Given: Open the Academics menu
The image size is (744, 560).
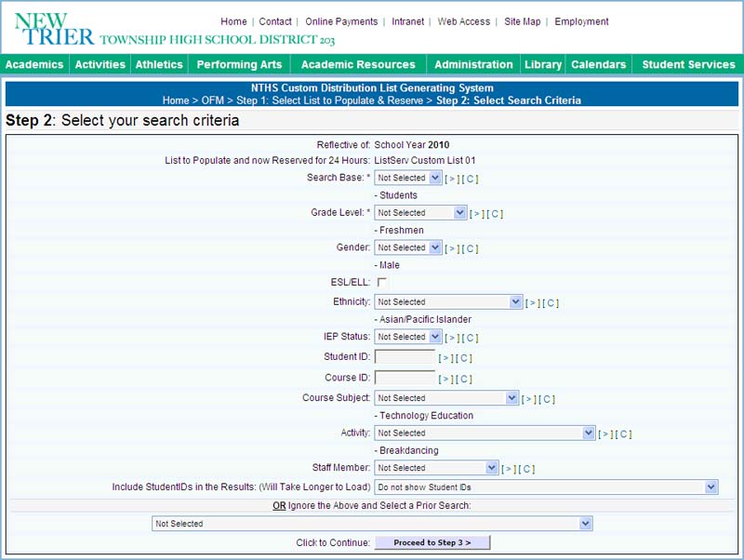Looking at the screenshot, I should point(34,64).
